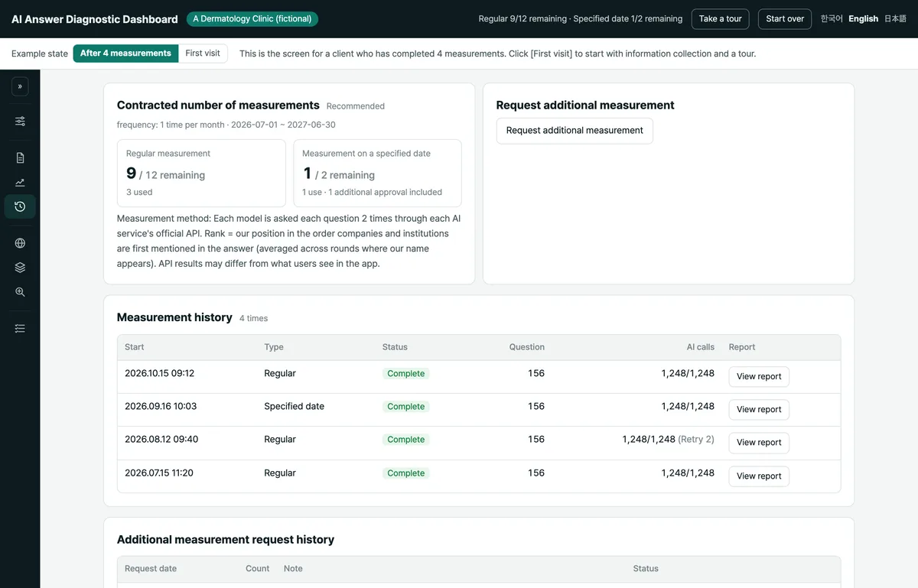
Task: Select the history clock icon in sidebar
Action: [20, 206]
